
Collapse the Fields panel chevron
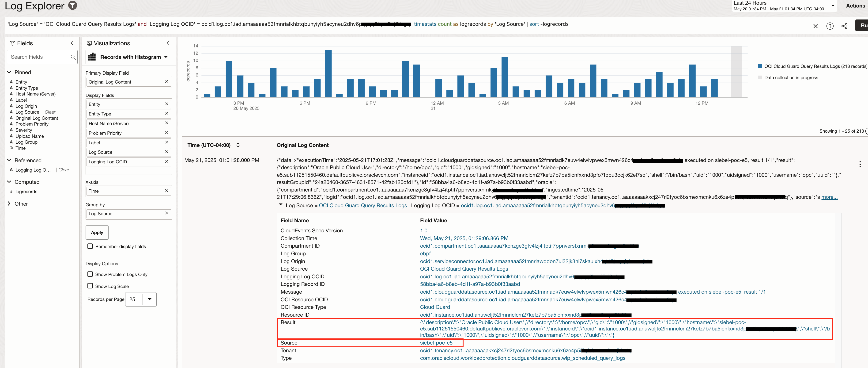pos(72,43)
